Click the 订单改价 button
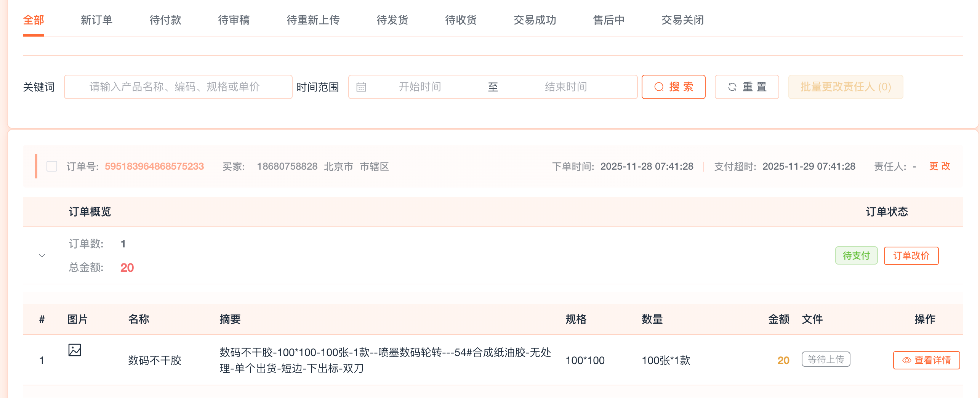Screen dimensions: 980x398 click(x=911, y=255)
